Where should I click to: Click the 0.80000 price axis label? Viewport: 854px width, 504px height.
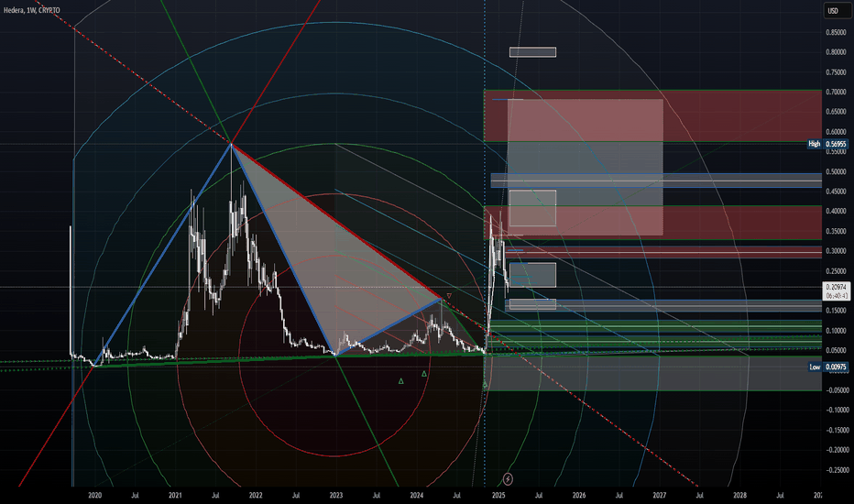[836, 52]
